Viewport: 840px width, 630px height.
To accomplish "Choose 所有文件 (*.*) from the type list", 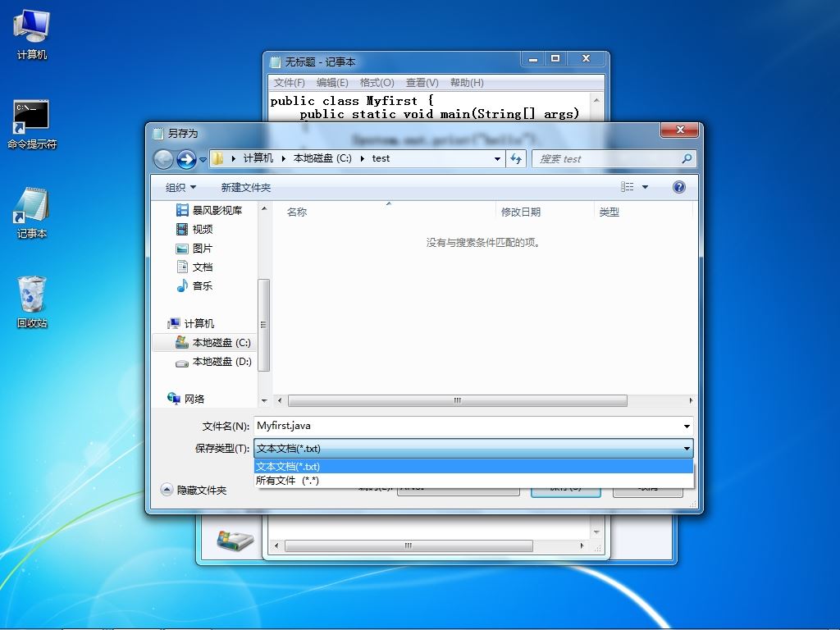I will 473,481.
